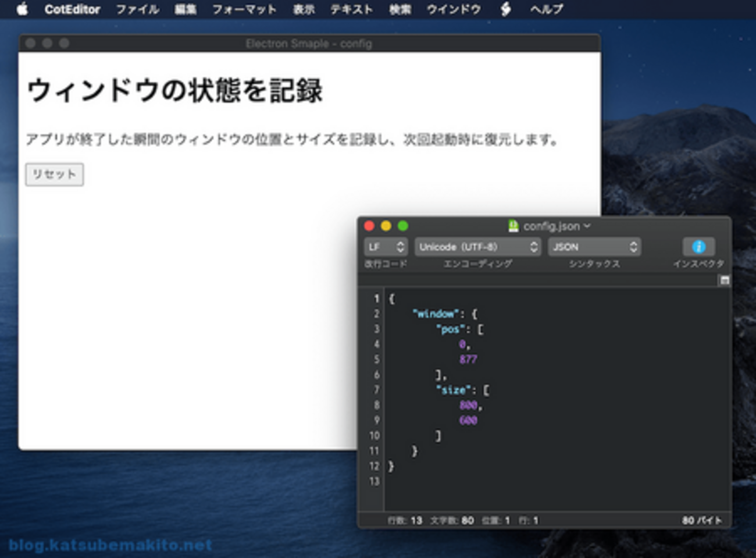Click the value 600 in the editor
The width and height of the screenshot is (756, 558).
[468, 420]
